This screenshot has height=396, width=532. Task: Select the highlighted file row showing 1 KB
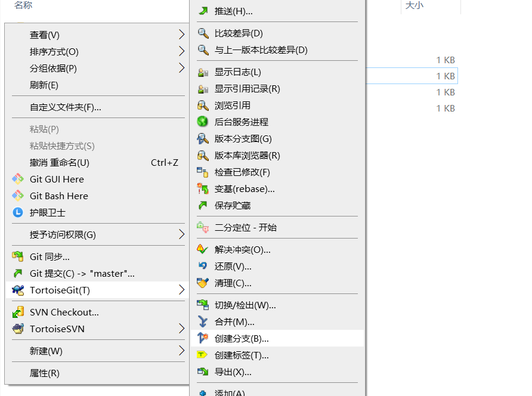coord(412,76)
